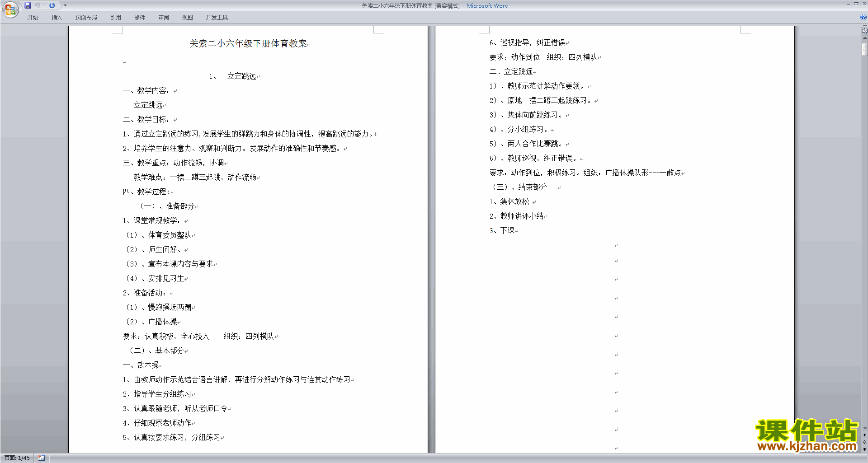Screen dimensions: 868x463
Task: Click the line (1)、慢跑操场两圈
Action: click(157, 307)
